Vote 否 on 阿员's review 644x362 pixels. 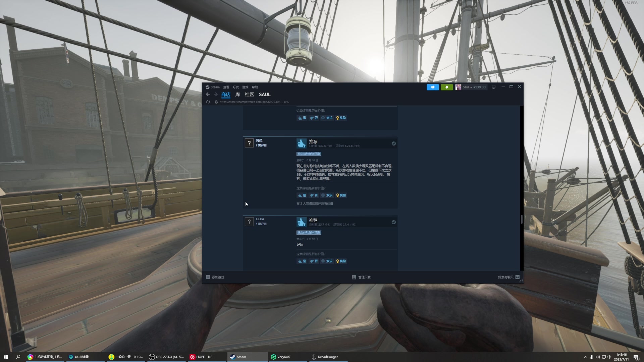[x=314, y=195]
